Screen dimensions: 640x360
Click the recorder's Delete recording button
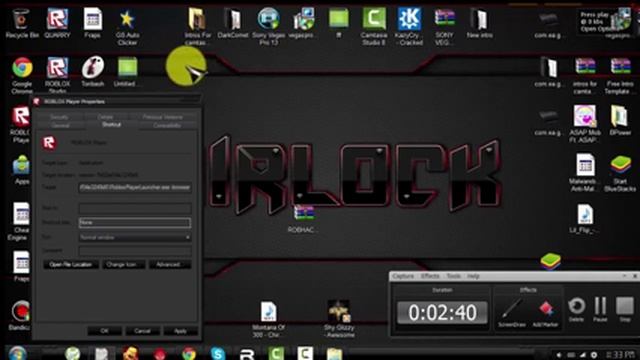[576, 309]
